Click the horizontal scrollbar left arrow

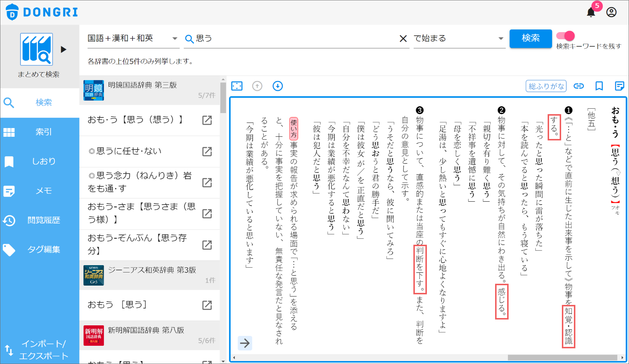pos(234,357)
